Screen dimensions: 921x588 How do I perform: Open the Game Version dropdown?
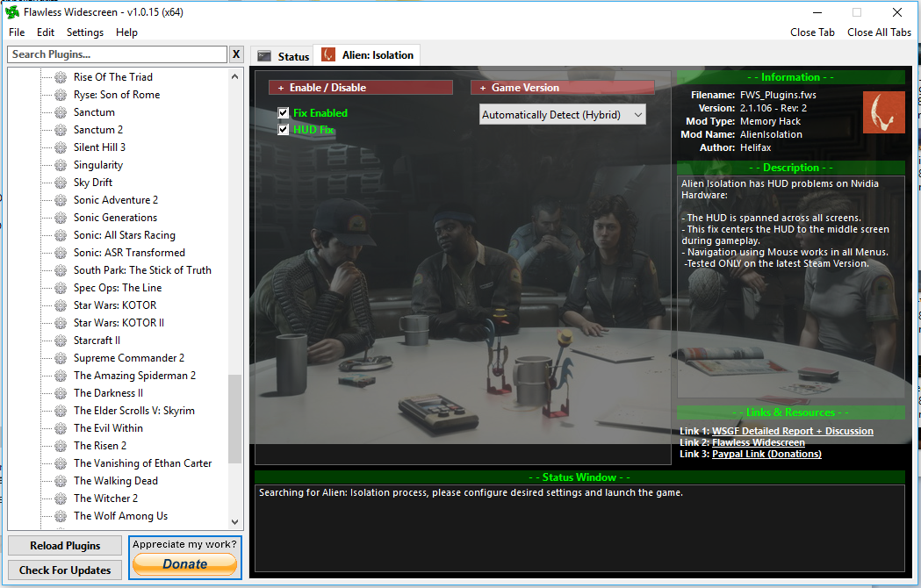point(562,115)
